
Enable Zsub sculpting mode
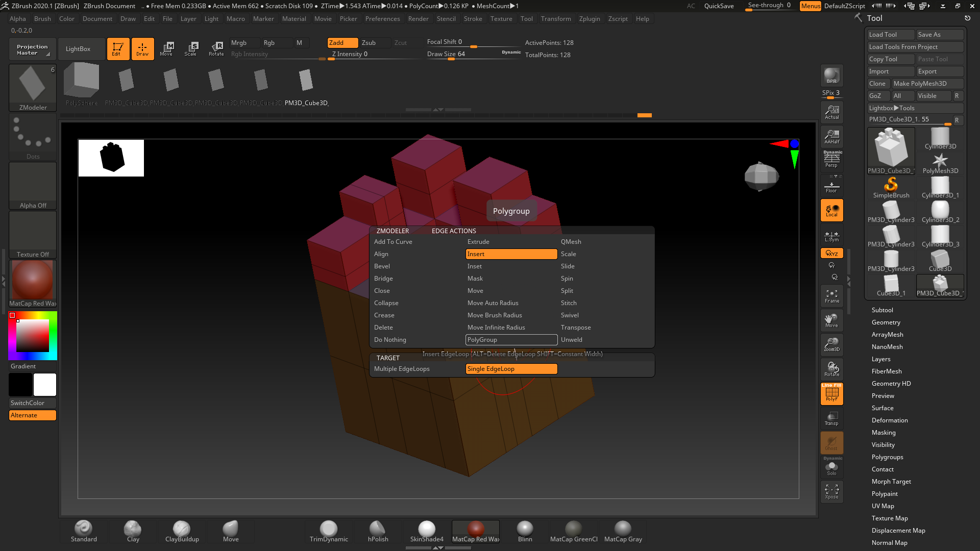tap(374, 43)
